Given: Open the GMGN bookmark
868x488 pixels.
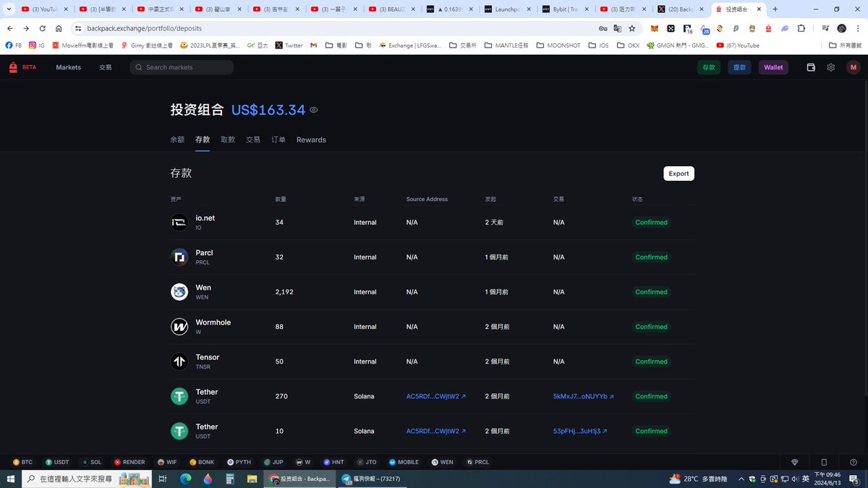Looking at the screenshot, I should point(678,45).
